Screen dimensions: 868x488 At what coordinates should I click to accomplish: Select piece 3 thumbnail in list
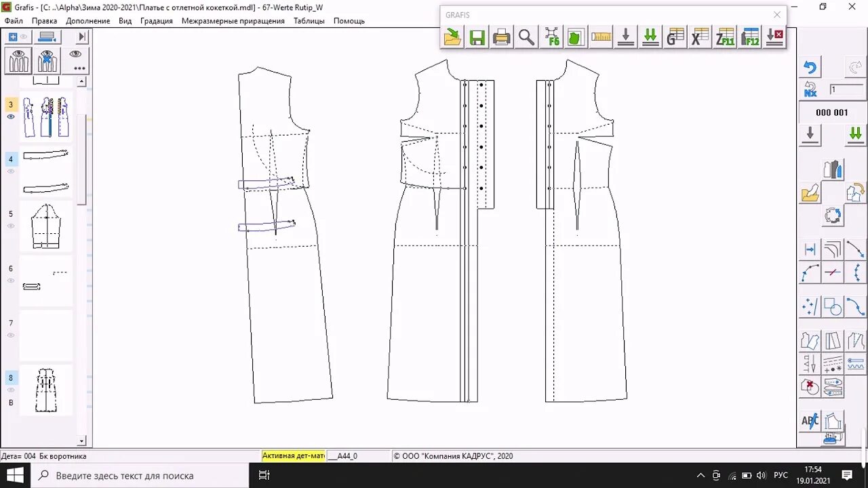tap(46, 117)
